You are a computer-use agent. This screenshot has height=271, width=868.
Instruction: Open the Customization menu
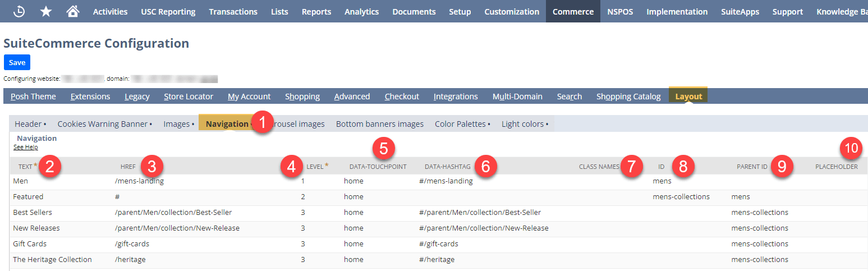click(x=512, y=11)
